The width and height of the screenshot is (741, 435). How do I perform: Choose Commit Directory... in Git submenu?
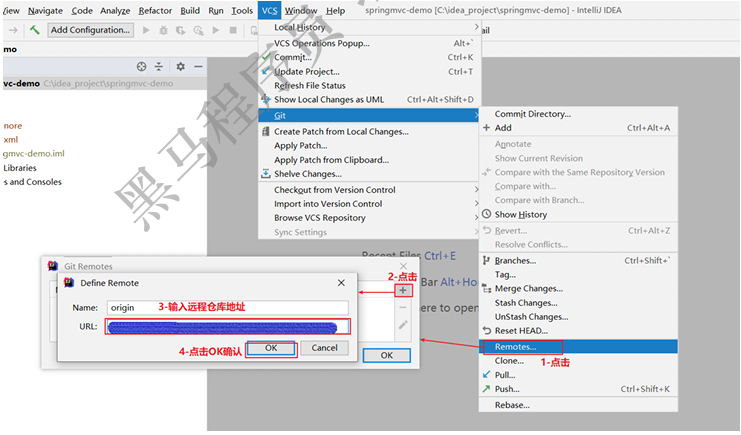(x=578, y=114)
